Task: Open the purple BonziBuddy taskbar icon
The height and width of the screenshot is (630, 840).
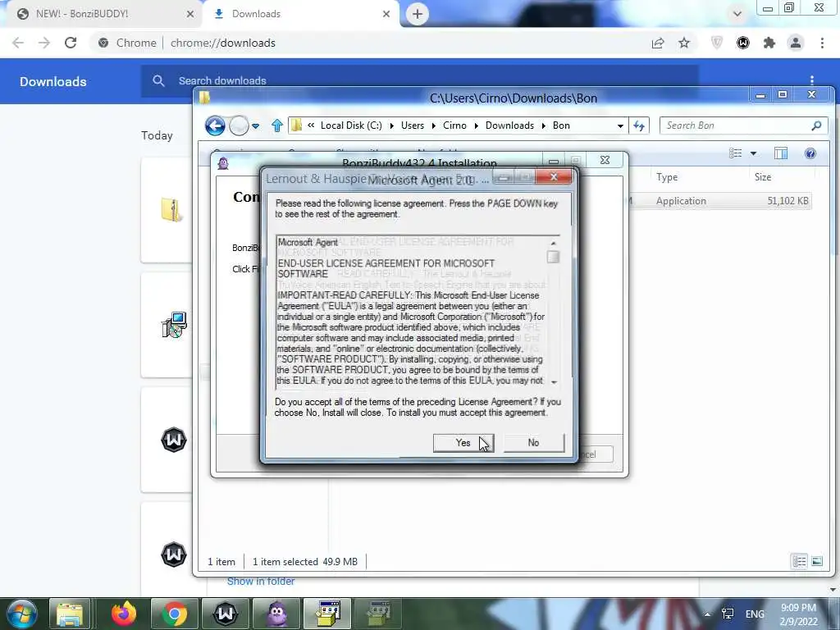Action: click(276, 614)
